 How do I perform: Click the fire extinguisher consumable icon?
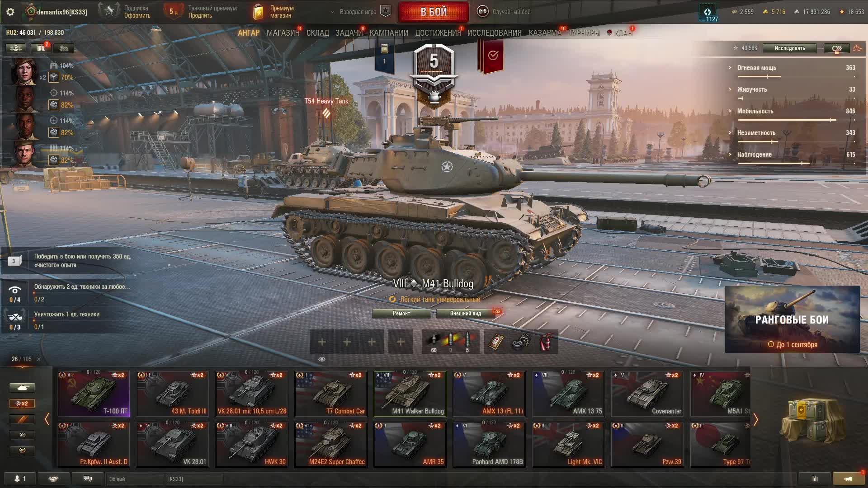coord(546,342)
